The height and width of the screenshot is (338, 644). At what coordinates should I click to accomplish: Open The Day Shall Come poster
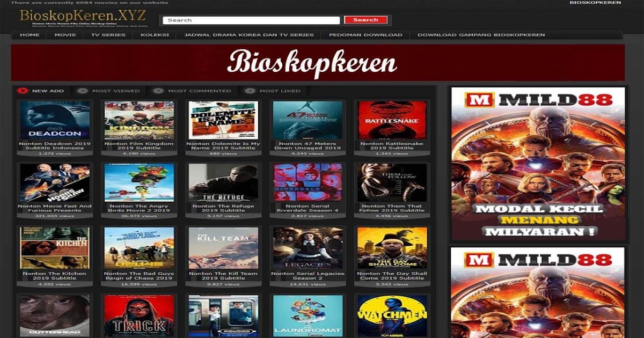(392, 248)
